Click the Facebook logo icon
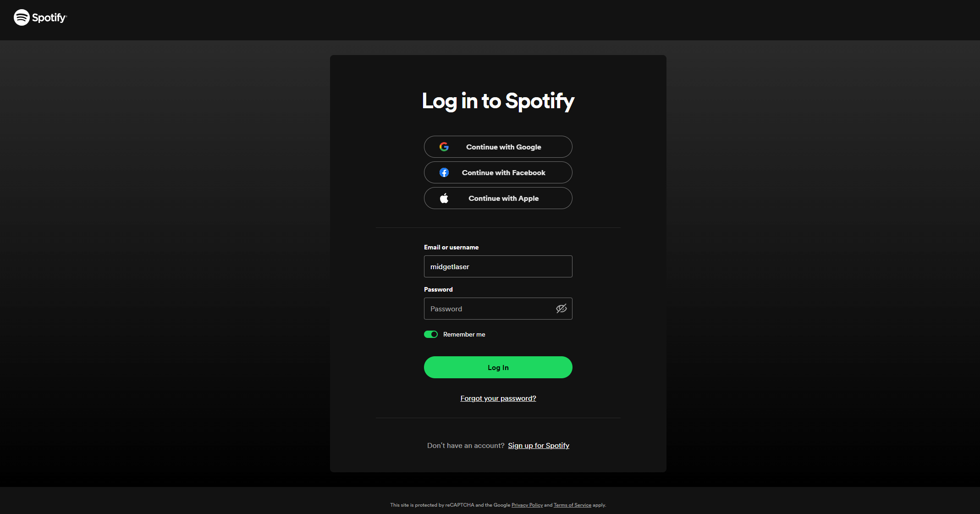980x514 pixels. click(444, 172)
